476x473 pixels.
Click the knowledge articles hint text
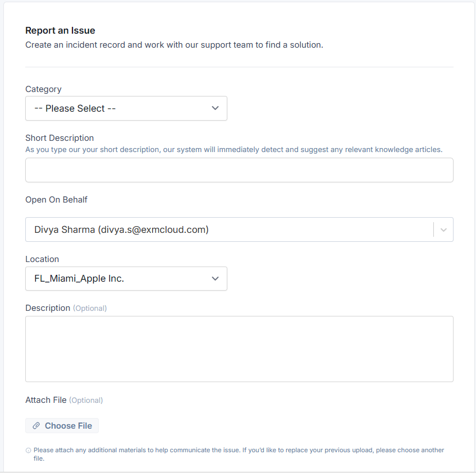234,150
